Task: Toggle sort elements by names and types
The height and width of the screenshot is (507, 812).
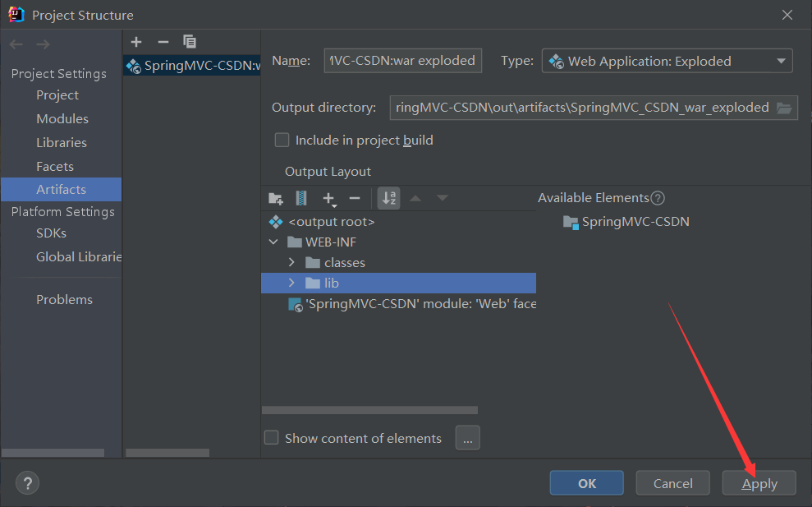Action: point(389,198)
